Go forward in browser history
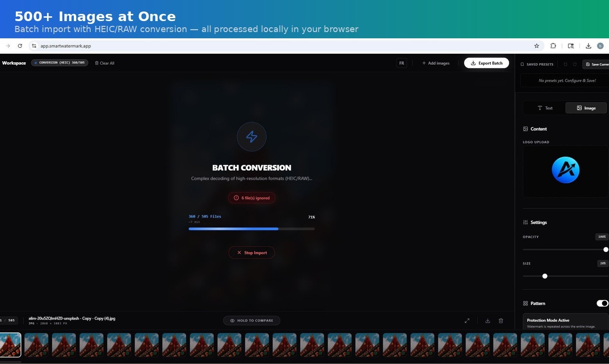This screenshot has width=609, height=364. (x=8, y=46)
